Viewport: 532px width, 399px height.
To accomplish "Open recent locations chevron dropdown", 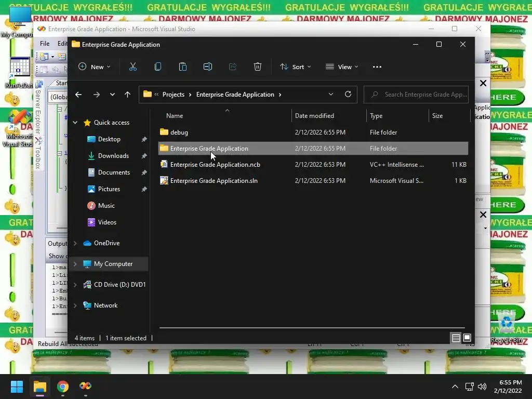I will 112,95.
